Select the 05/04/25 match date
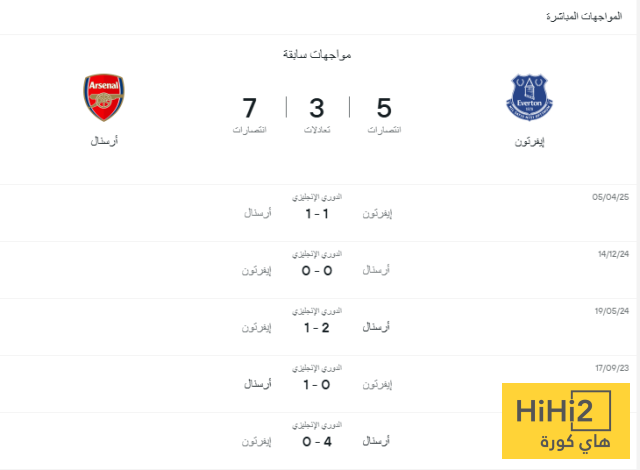 610,198
